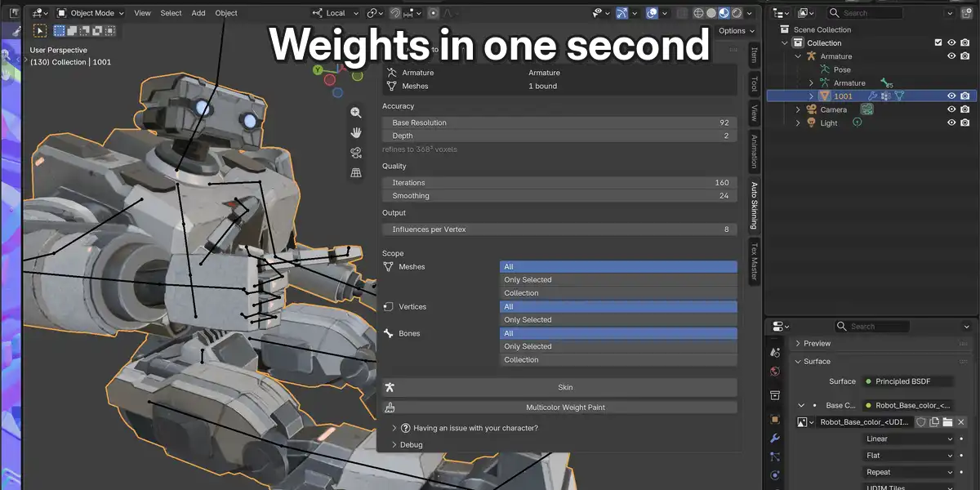This screenshot has height=490, width=980.
Task: Open the Item sidebar tab
Action: [754, 56]
